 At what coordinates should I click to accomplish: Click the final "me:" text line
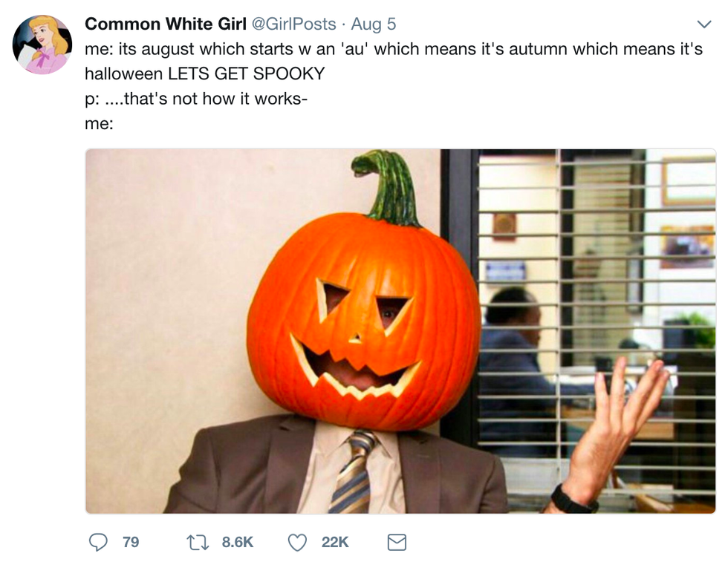99,123
